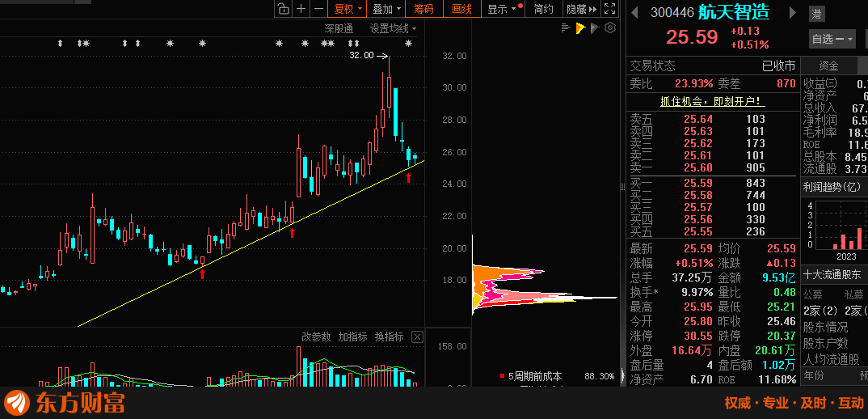
Task: Click the 量比 value 0.48
Action: pos(786,292)
